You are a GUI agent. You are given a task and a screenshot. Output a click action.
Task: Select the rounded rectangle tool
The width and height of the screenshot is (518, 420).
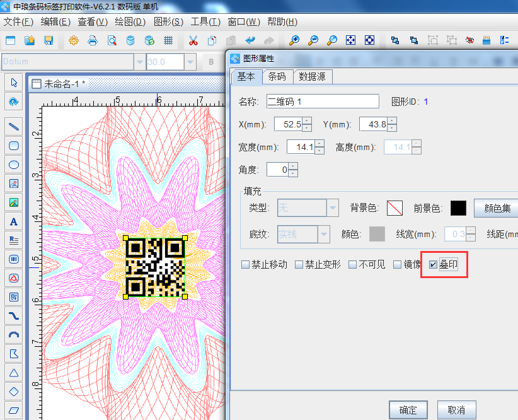pos(13,146)
